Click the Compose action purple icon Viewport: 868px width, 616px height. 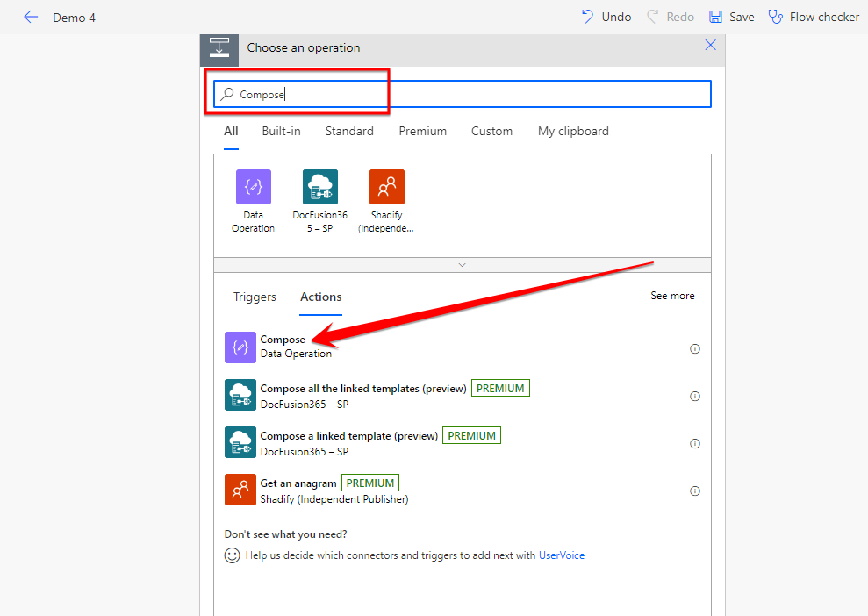pyautogui.click(x=240, y=347)
